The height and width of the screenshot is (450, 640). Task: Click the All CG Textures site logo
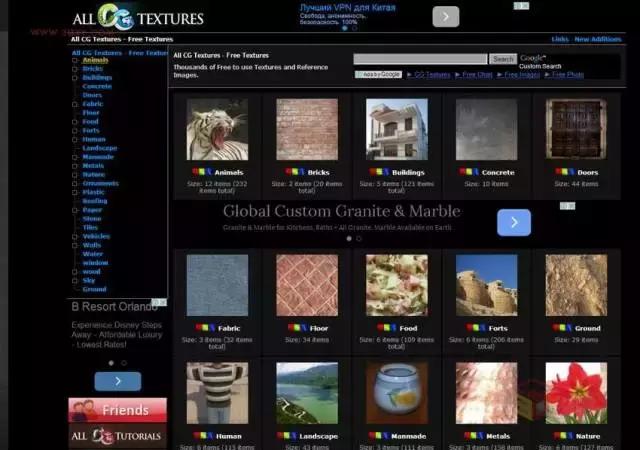(137, 17)
